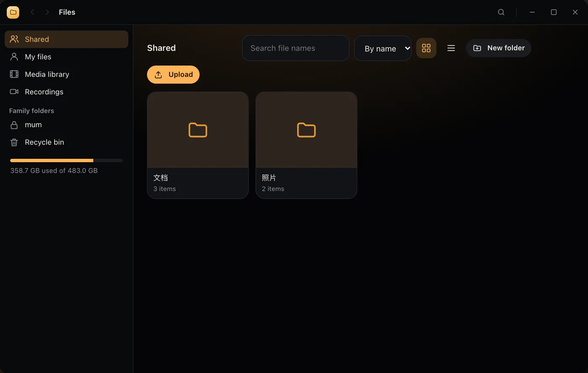Open Recordings in the sidebar
The image size is (588, 373).
pos(66,92)
